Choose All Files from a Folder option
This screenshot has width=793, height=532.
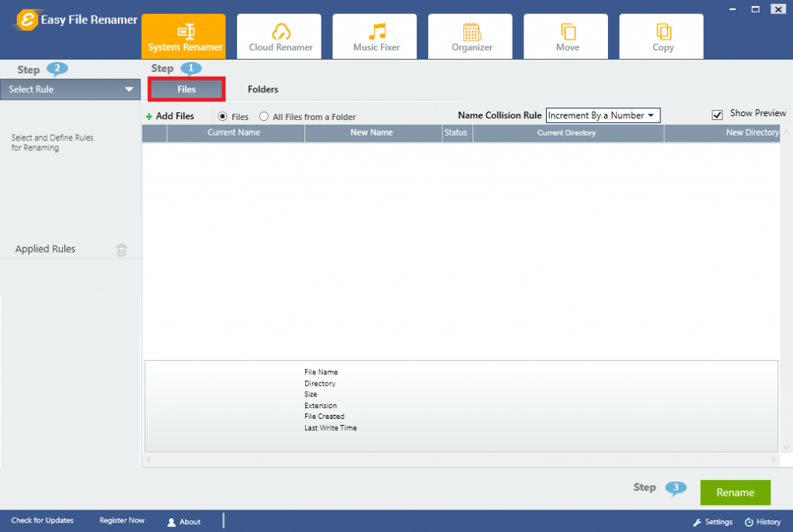263,116
